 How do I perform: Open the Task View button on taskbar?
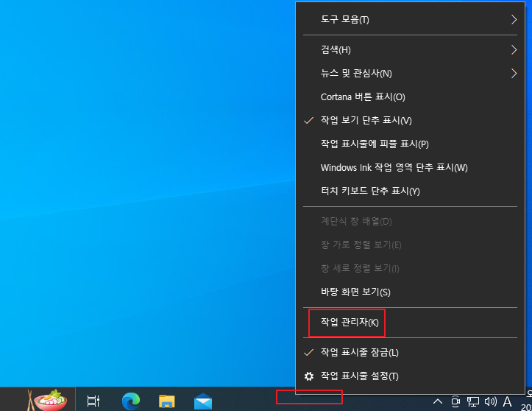tap(93, 401)
